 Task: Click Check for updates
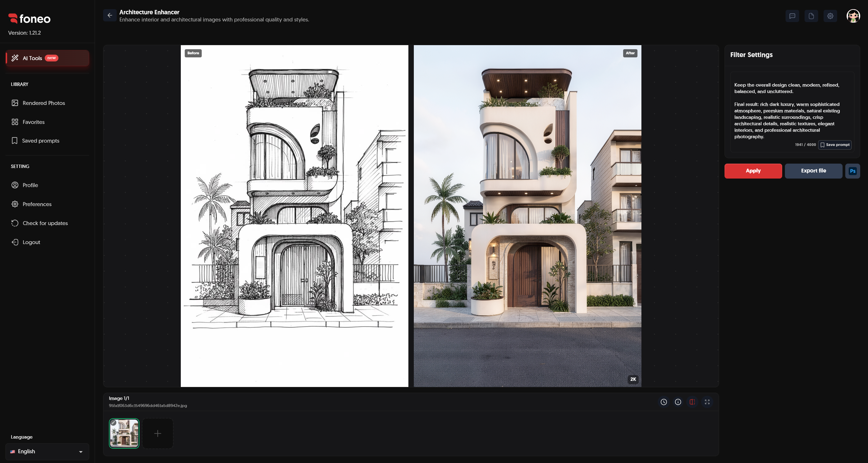pos(47,223)
